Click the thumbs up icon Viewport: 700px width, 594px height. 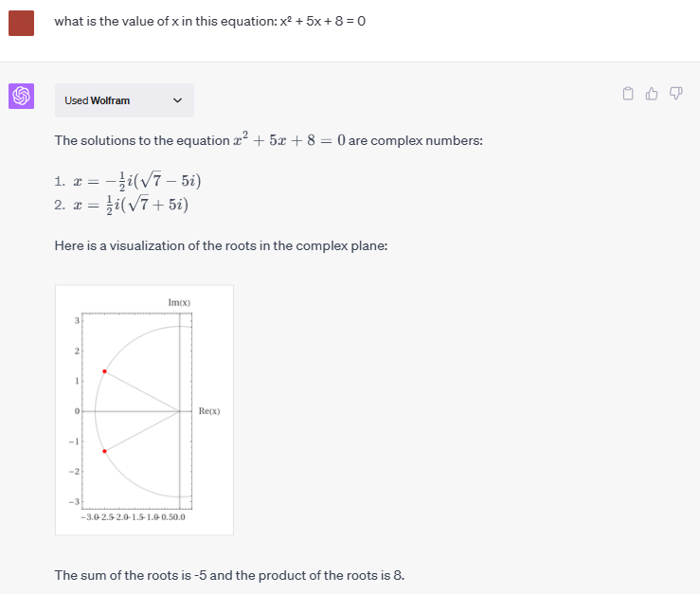pos(652,94)
